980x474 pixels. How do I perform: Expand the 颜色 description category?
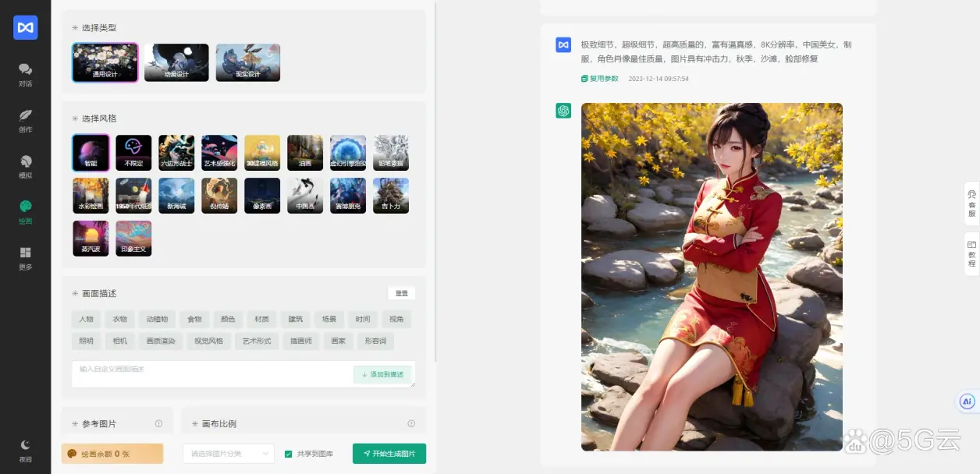click(228, 319)
